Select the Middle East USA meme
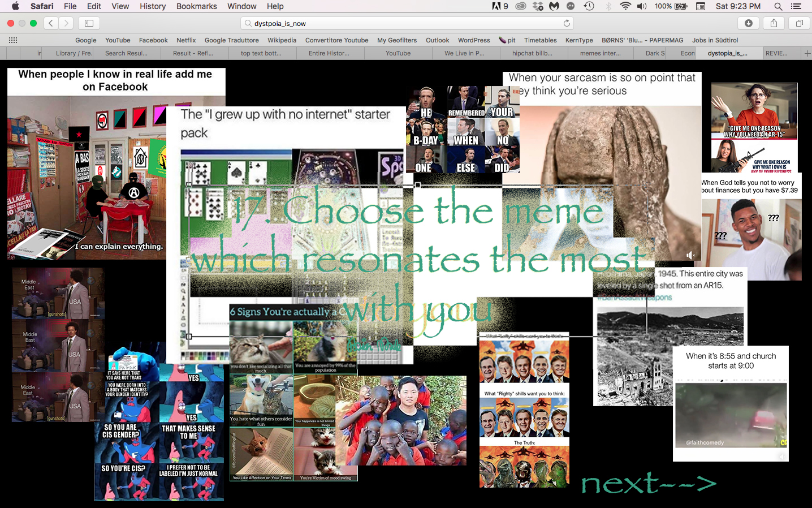Screen dimensions: 812x508 58,345
